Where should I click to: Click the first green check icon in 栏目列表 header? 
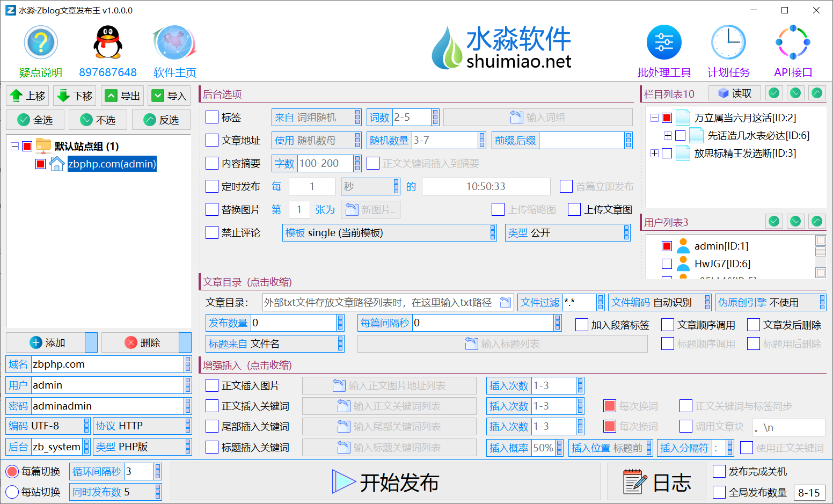coord(774,93)
